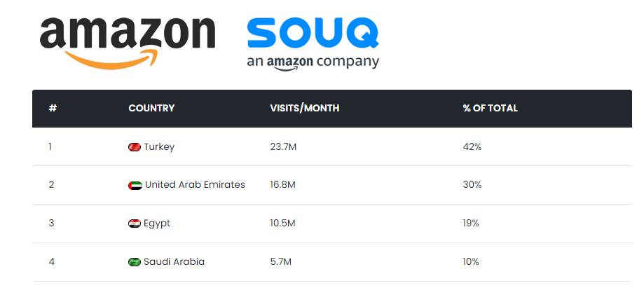Click the 'an amazon company' tagline
644x288 pixels.
(x=313, y=62)
